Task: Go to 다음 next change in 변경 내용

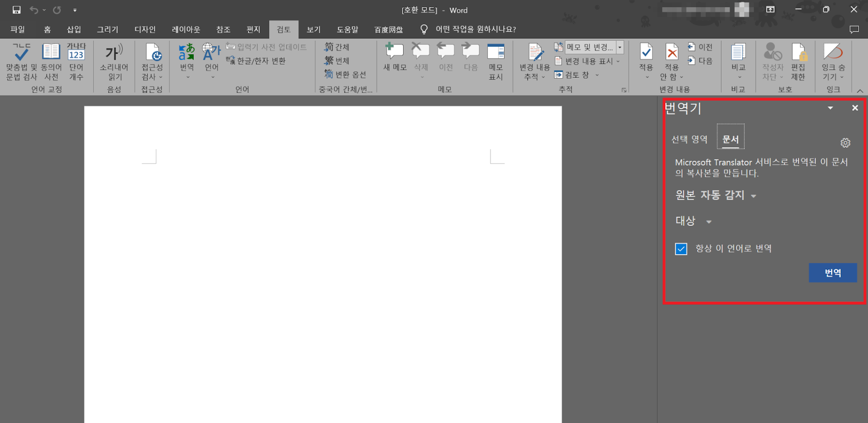Action: (x=700, y=61)
